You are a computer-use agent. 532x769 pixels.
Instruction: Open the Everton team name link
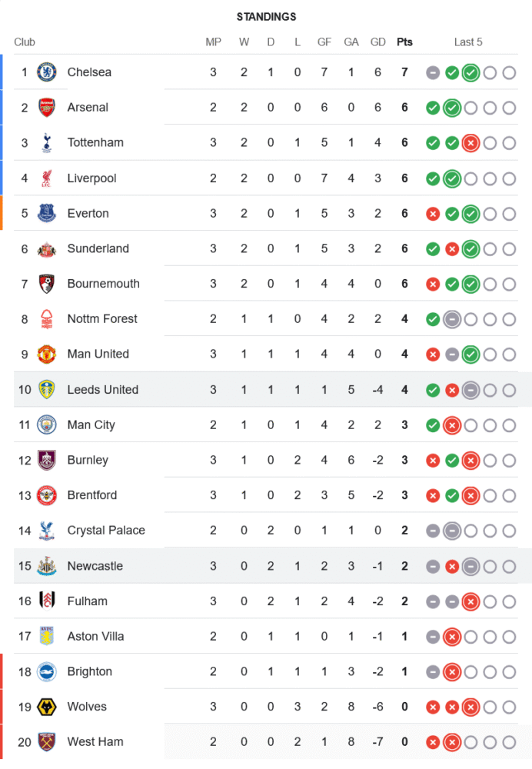[88, 214]
